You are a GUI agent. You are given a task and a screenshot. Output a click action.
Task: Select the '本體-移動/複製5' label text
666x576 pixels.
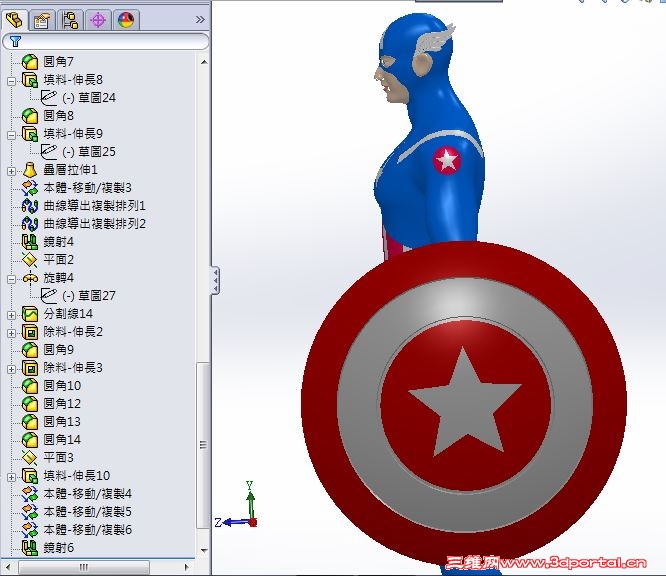(87, 512)
